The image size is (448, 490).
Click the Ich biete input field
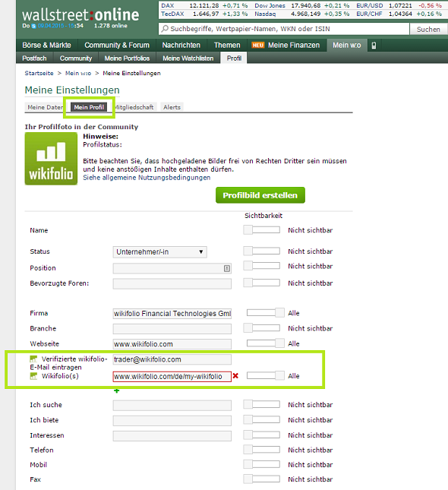pos(172,421)
